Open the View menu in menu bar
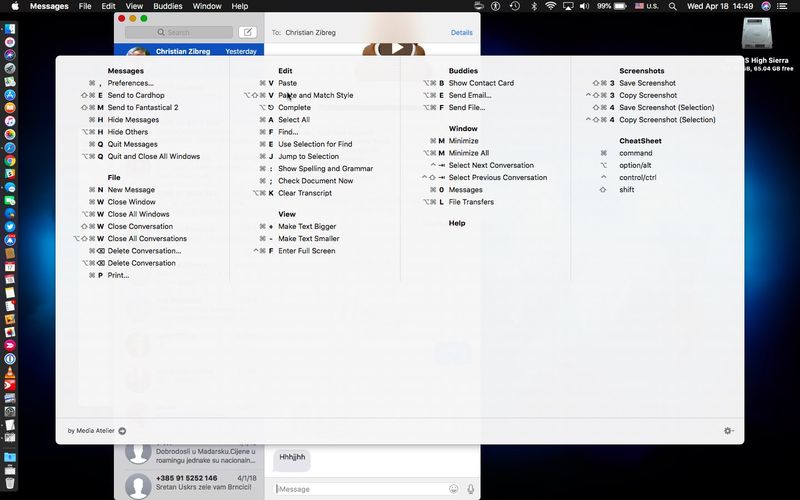Viewport: 800px width, 500px height. pyautogui.click(x=134, y=6)
